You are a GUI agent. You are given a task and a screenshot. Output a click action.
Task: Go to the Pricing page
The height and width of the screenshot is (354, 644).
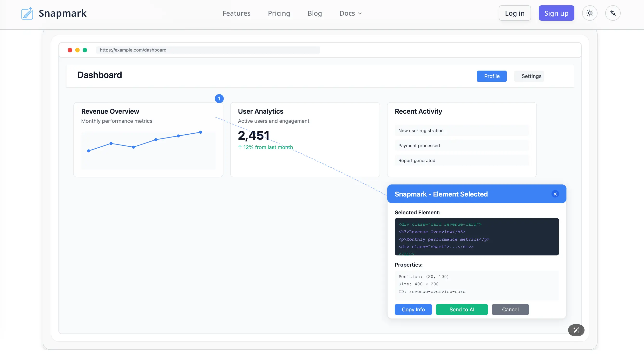[279, 13]
